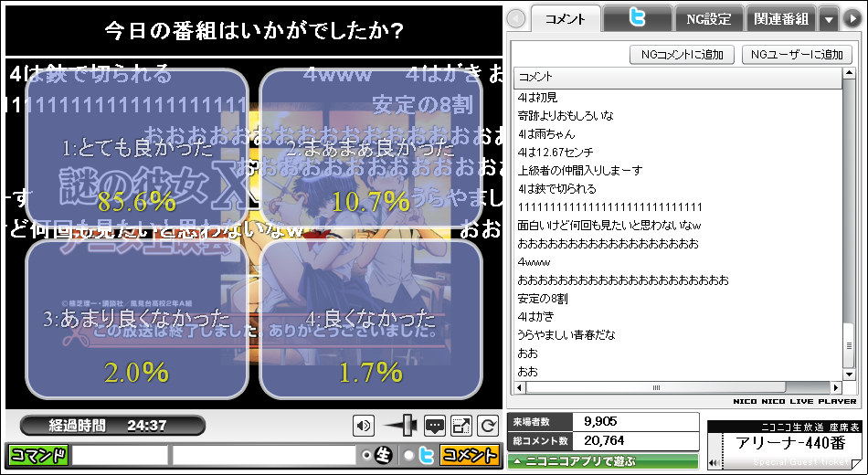The image size is (868, 475).
Task: Open the Twitter bird tab
Action: [637, 18]
